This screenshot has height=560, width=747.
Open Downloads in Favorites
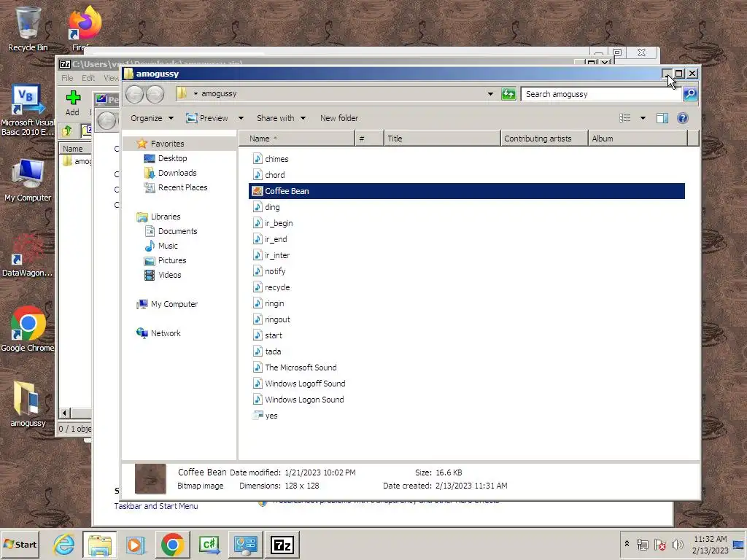170,173
